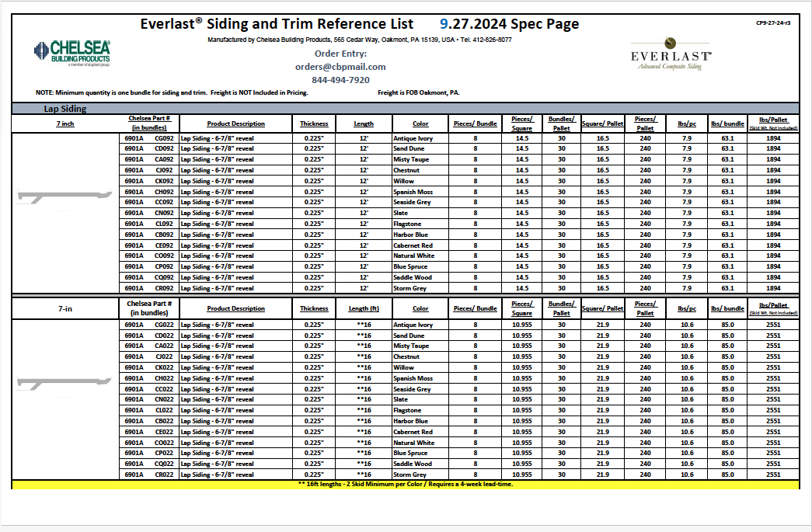
Task: Click the "Order Entry:" label
Action: coord(341,54)
